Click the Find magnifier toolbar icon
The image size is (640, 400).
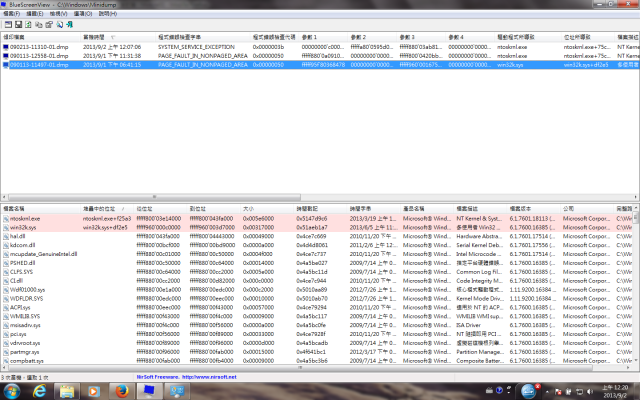pos(60,24)
